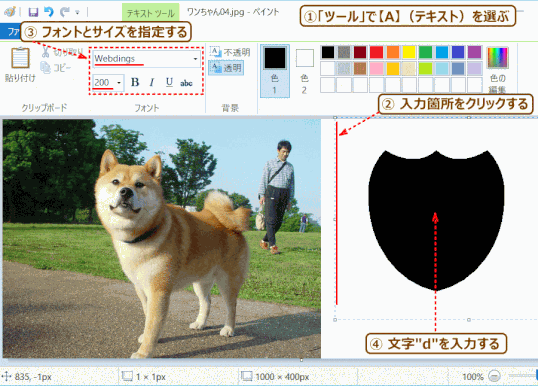Viewport: 538px width, 386px height.
Task: Pick the dark red palette swatch
Action: point(360,52)
